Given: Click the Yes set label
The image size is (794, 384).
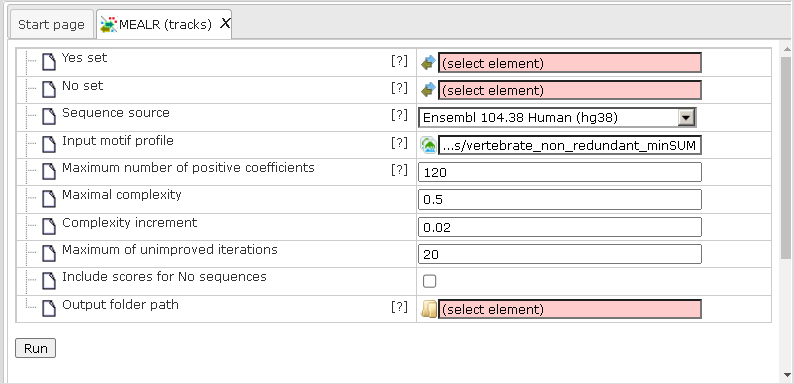Looking at the screenshot, I should coord(85,58).
